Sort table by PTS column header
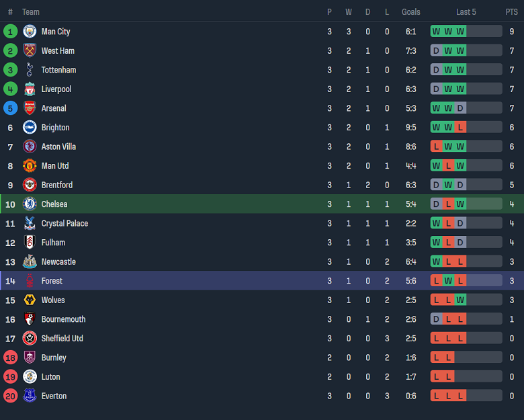524x420 pixels. coord(511,12)
